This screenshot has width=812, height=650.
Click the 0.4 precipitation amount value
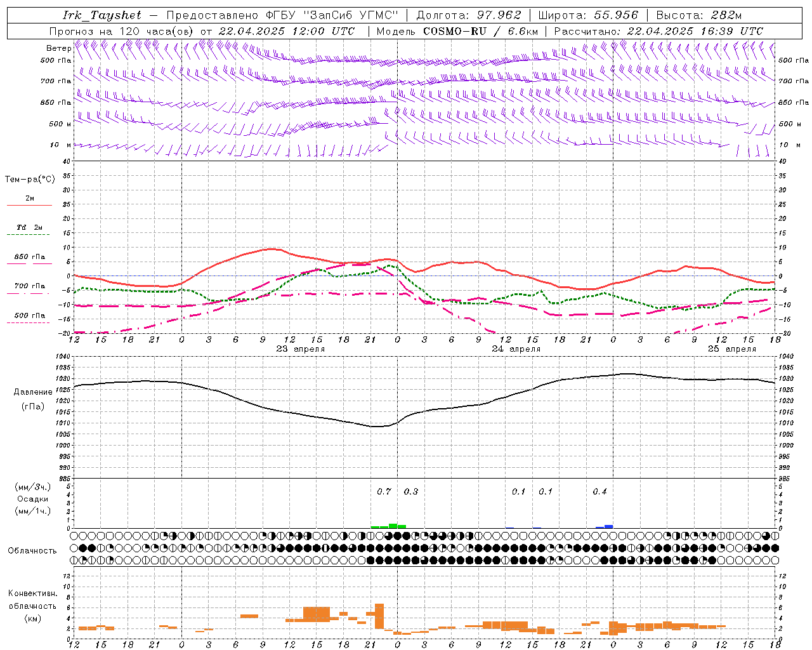click(x=599, y=491)
